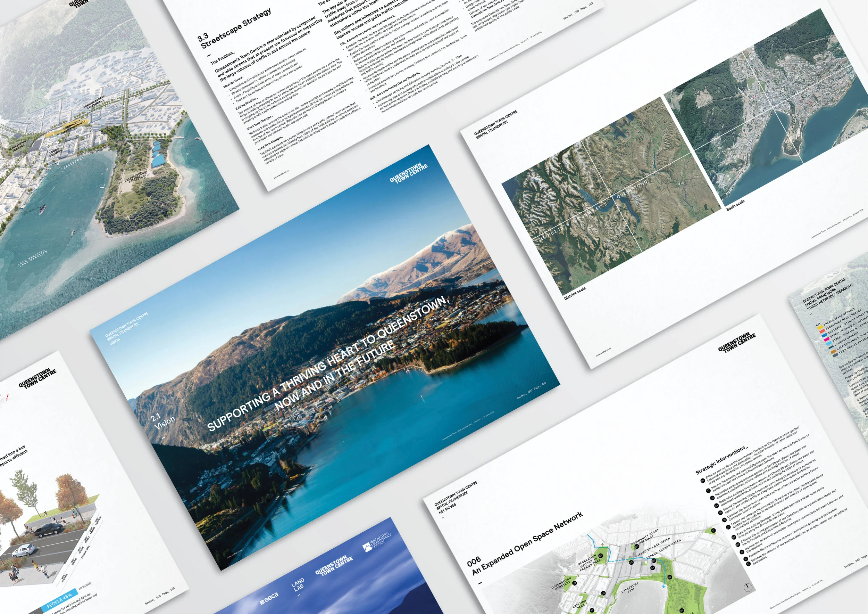Click 'LAKEFRONT PARK' map label
Image resolution: width=868 pixels, height=614 pixels.
630,588
